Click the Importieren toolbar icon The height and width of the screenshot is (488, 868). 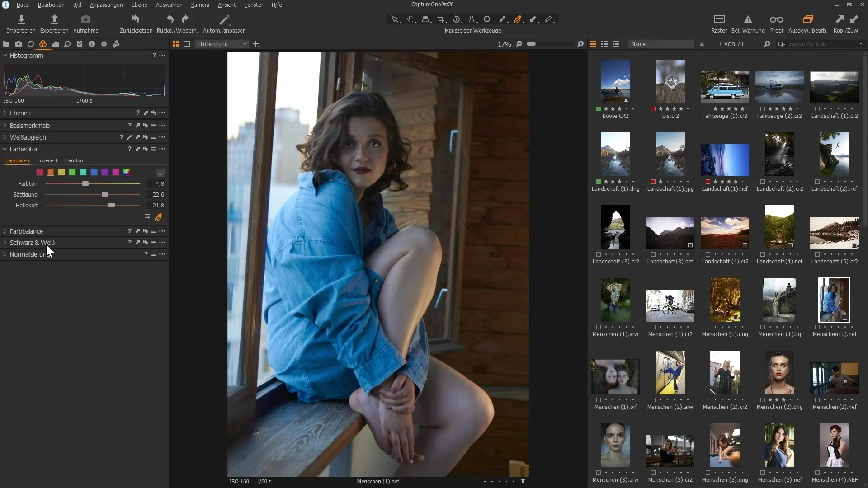pos(21,19)
